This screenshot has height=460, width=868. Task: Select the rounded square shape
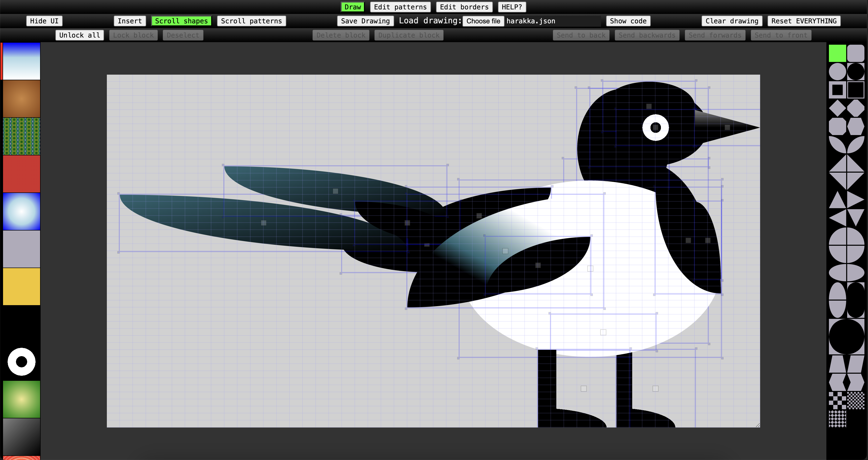(856, 53)
